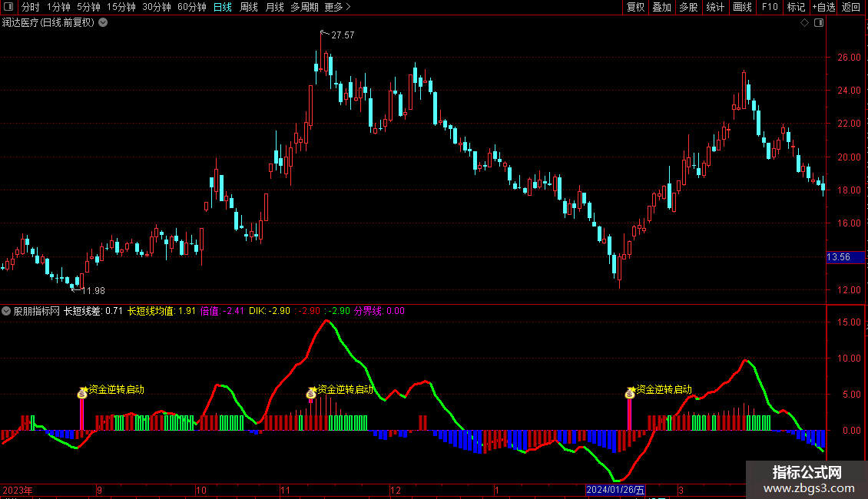Open the dropdown beside 润达医疗(日线.前复权)

103,23
